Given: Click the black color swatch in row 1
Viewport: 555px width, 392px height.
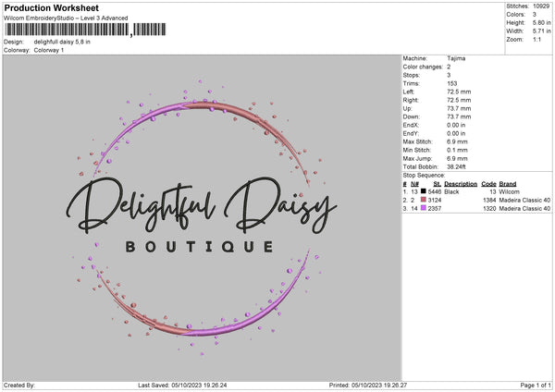Looking at the screenshot, I should 423,191.
